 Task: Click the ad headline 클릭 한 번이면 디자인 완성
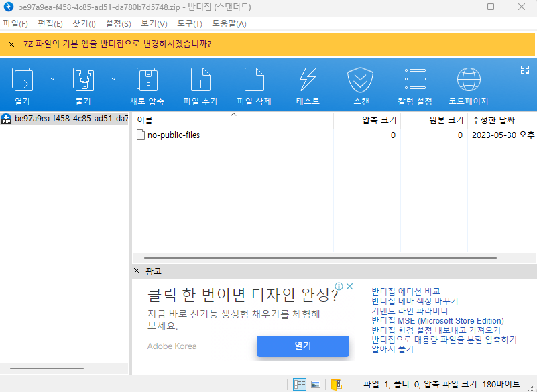tap(243, 294)
